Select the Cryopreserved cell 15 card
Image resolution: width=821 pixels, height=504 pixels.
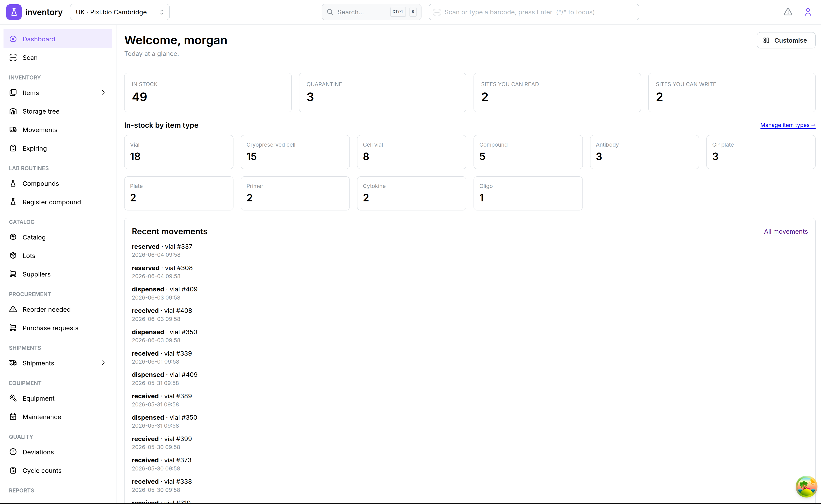[295, 152]
